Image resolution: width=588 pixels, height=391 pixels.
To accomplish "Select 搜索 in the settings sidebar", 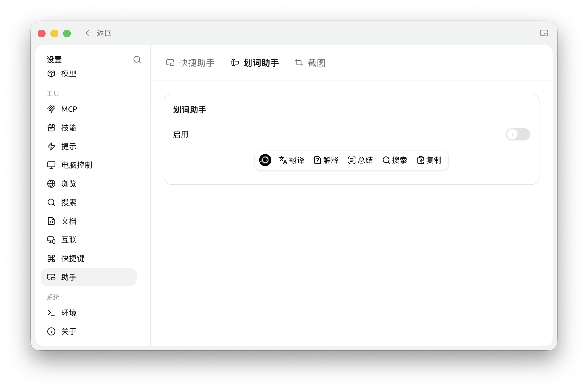I will pyautogui.click(x=89, y=202).
